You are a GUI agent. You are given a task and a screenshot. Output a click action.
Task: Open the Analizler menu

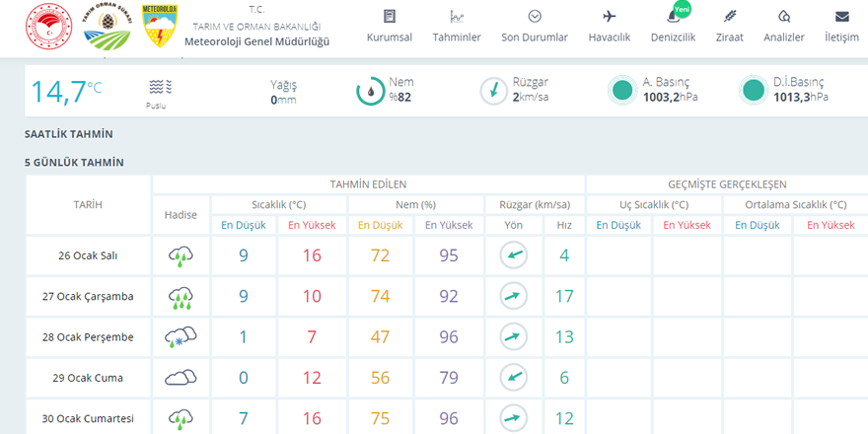click(784, 37)
